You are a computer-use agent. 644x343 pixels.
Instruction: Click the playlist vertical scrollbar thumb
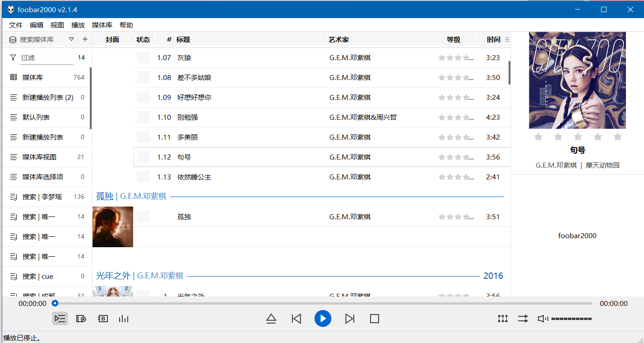510,73
